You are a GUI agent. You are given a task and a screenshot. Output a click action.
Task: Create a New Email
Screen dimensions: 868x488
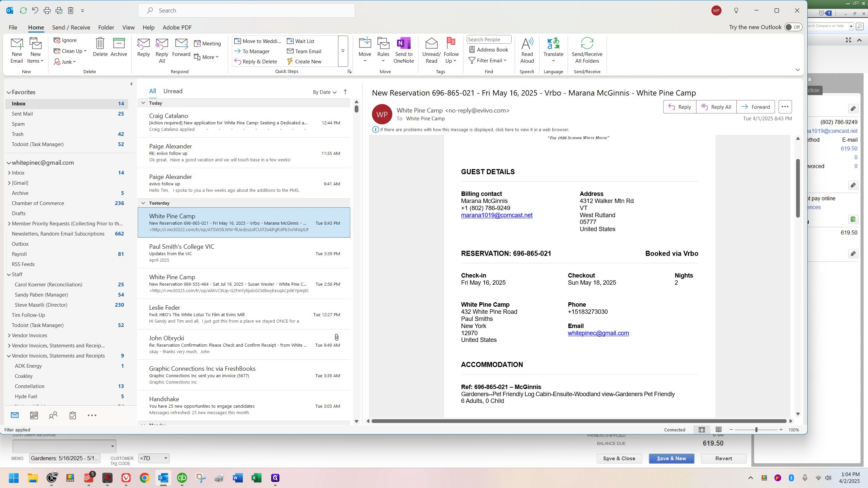[17, 50]
